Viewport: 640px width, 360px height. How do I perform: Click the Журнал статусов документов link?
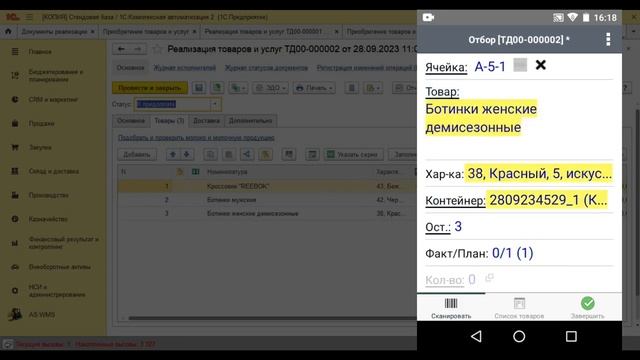pos(266,68)
